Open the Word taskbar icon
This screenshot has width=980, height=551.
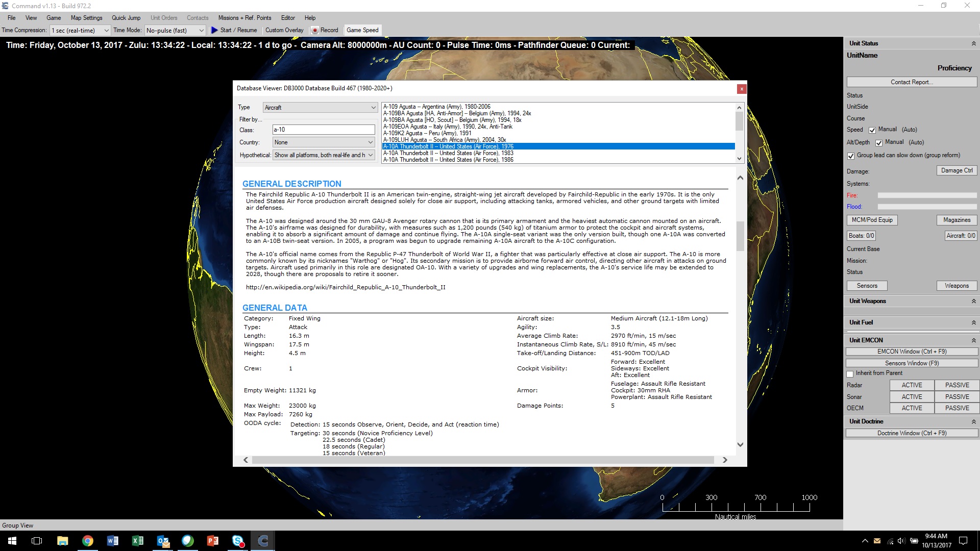pyautogui.click(x=112, y=541)
